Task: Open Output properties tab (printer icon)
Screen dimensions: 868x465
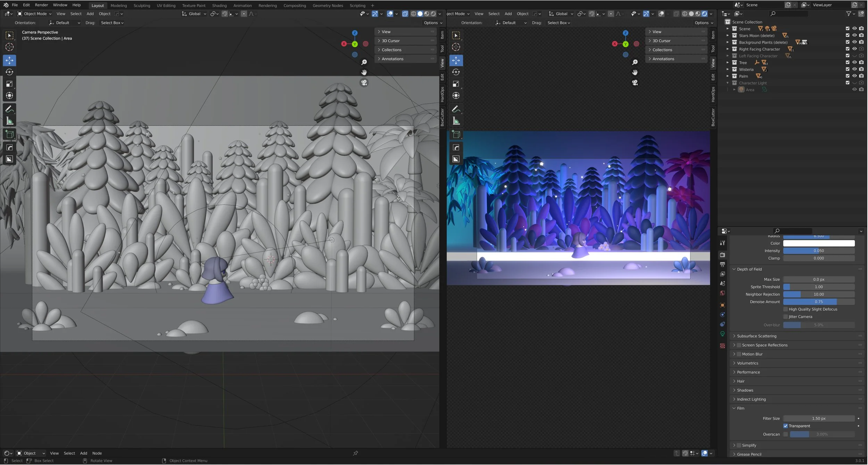Action: pyautogui.click(x=723, y=265)
